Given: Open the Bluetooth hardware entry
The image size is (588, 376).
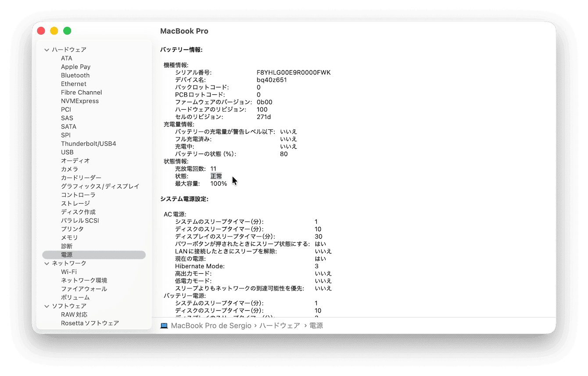Looking at the screenshot, I should (x=75, y=75).
